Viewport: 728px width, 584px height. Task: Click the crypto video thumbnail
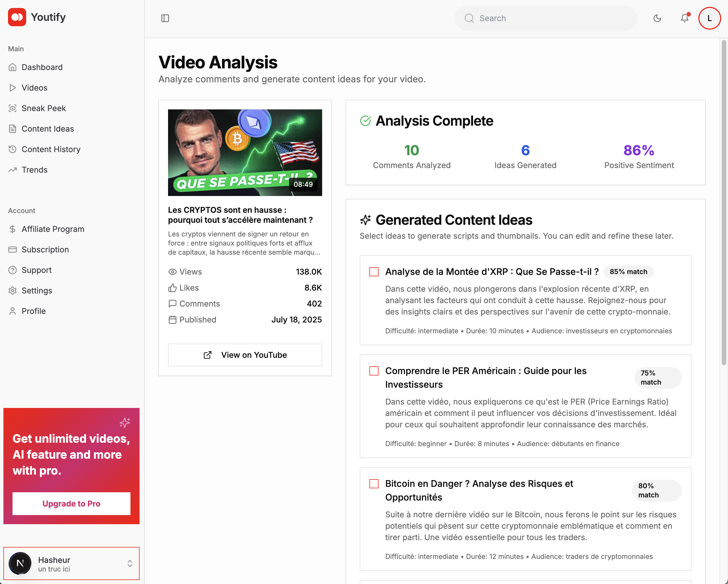pyautogui.click(x=245, y=153)
